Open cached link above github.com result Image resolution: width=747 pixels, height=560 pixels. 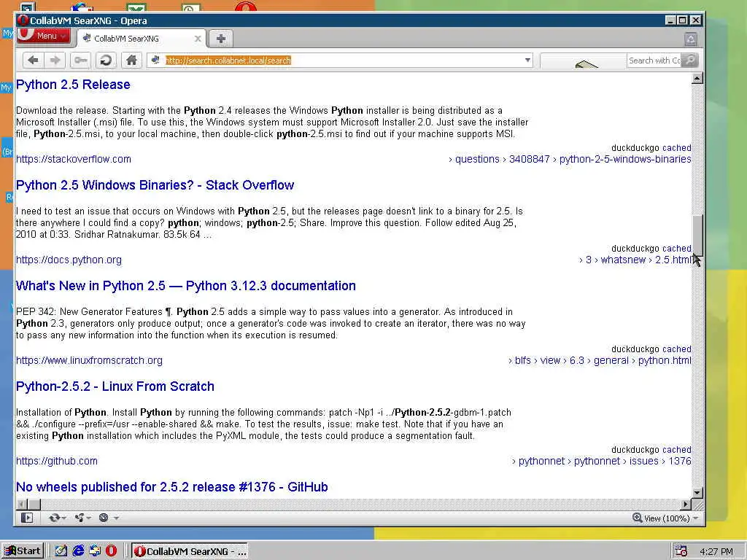coord(676,449)
